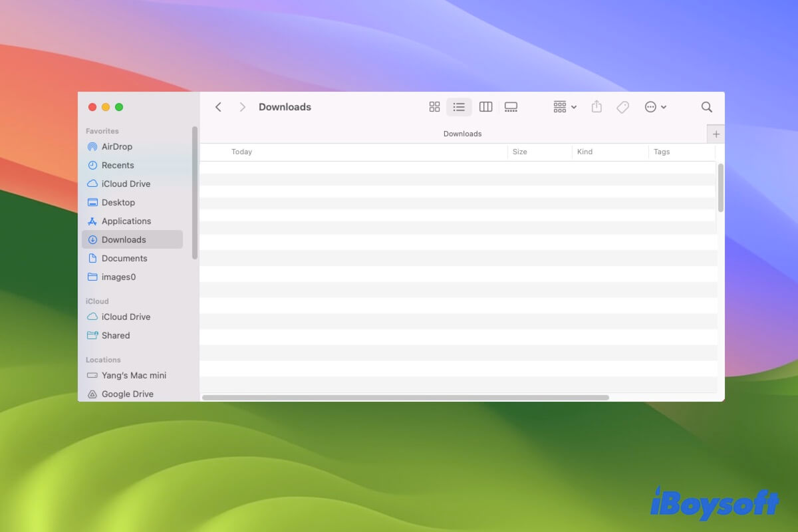798x532 pixels.
Task: Sort by the Size column header
Action: (x=520, y=152)
